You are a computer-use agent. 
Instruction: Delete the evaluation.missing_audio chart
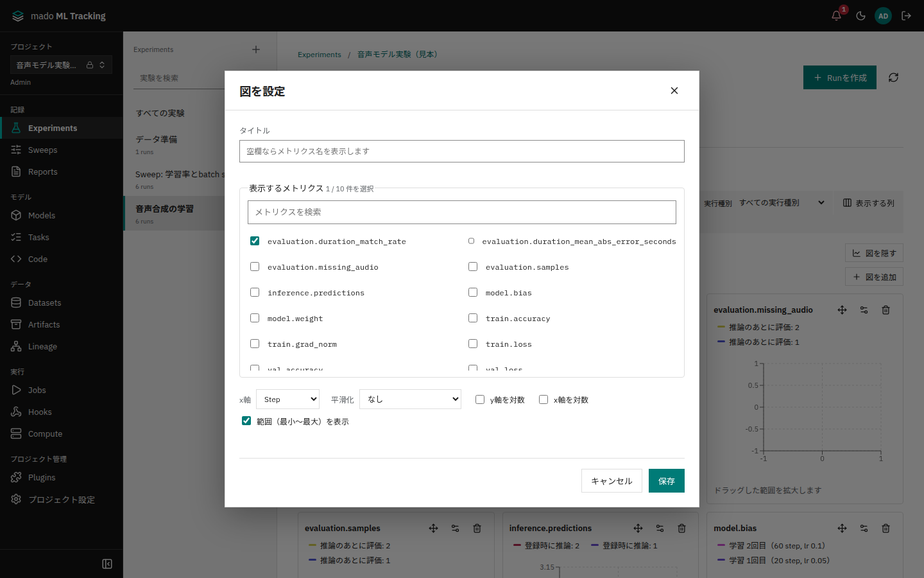[886, 310]
